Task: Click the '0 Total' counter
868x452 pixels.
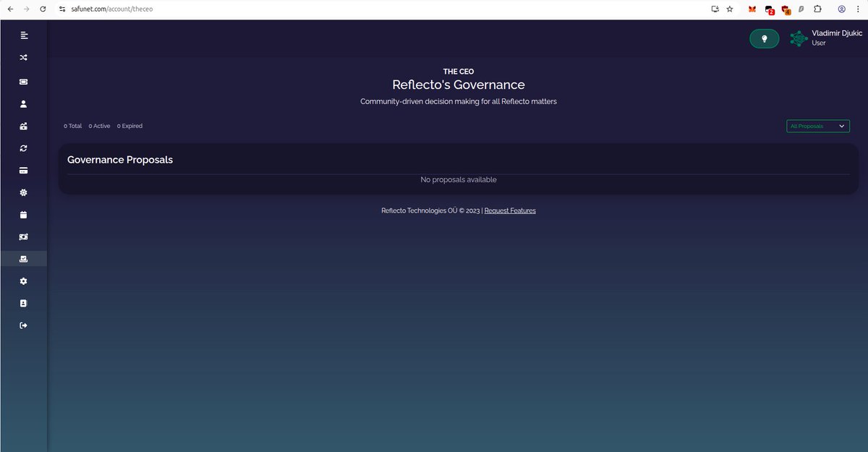Action: point(73,126)
